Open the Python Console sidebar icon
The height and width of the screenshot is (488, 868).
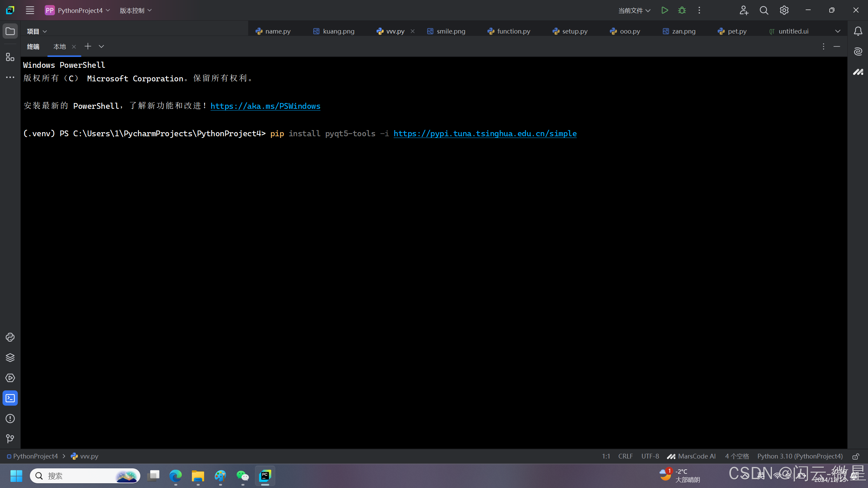pos(10,337)
